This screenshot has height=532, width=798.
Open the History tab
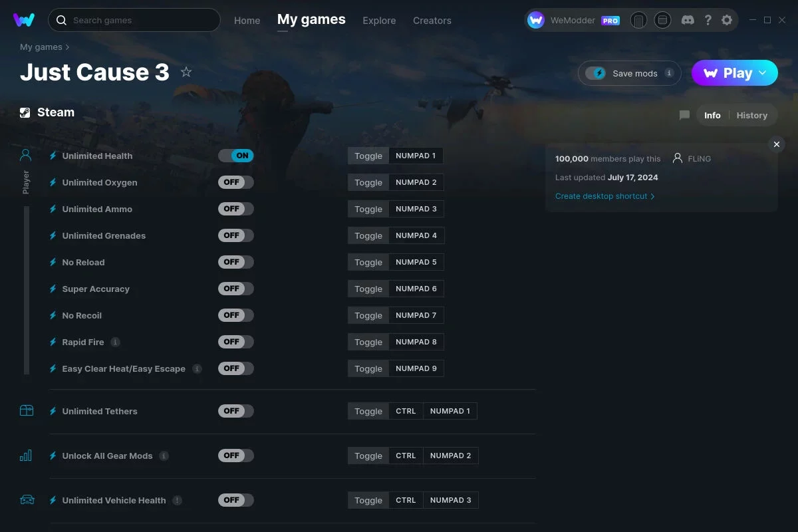(x=752, y=115)
